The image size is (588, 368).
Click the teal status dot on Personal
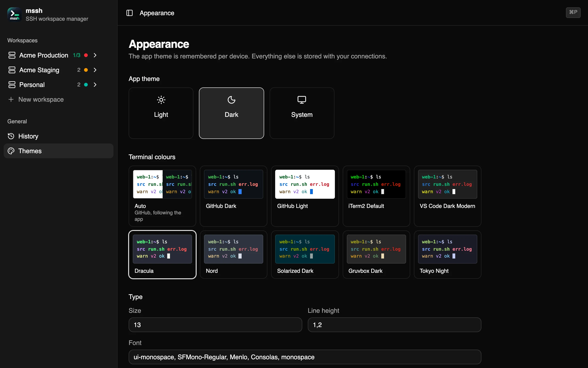coord(86,85)
